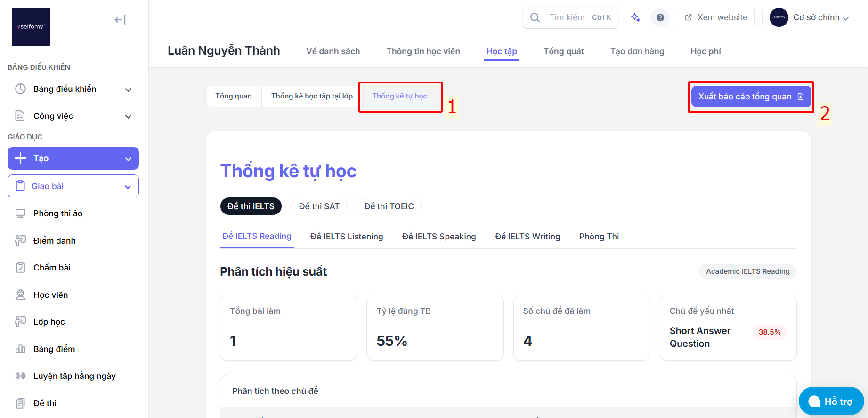Click the AI sparkle icon in header
868x418 pixels.
pos(635,17)
